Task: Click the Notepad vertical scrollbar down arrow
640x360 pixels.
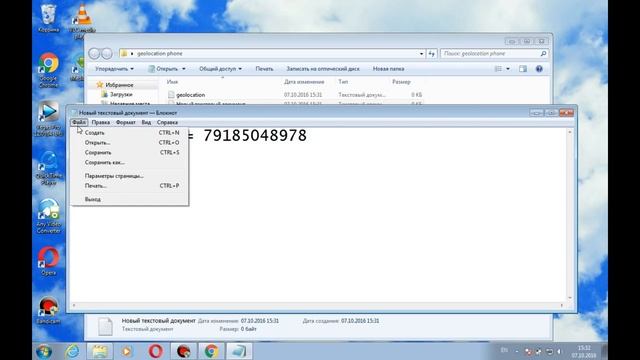Action: click(x=570, y=298)
